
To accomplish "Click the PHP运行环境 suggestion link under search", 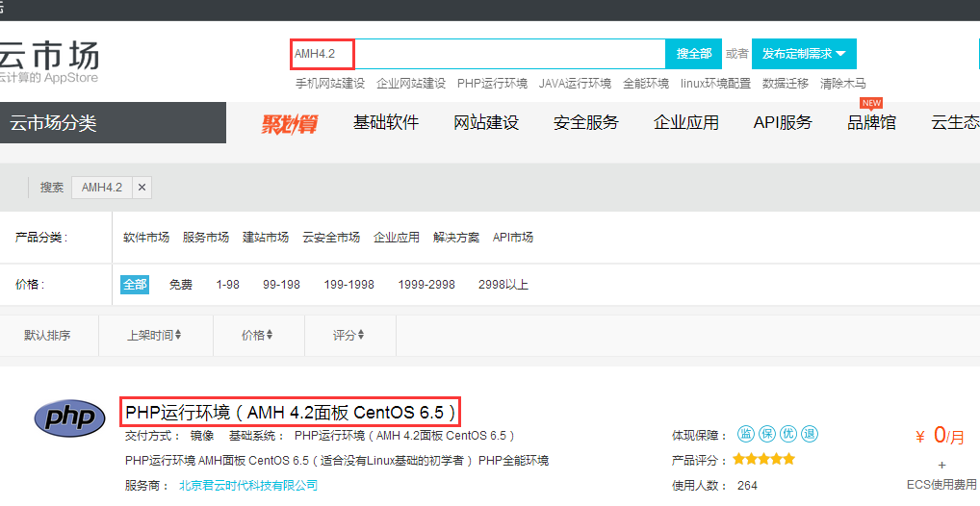I will click(x=492, y=83).
